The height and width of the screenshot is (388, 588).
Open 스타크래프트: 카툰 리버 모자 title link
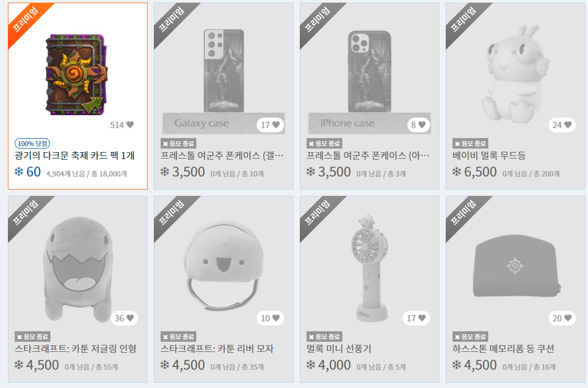tap(217, 349)
